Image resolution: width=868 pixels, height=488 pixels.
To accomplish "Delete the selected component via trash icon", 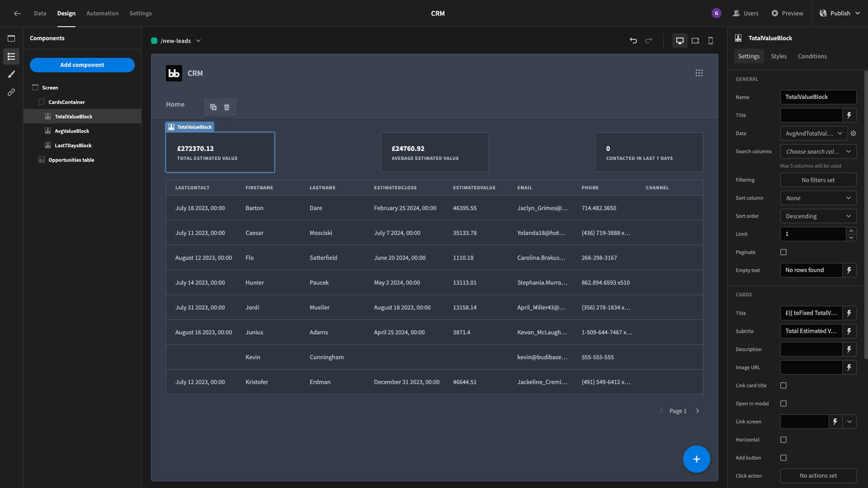I will pyautogui.click(x=226, y=107).
